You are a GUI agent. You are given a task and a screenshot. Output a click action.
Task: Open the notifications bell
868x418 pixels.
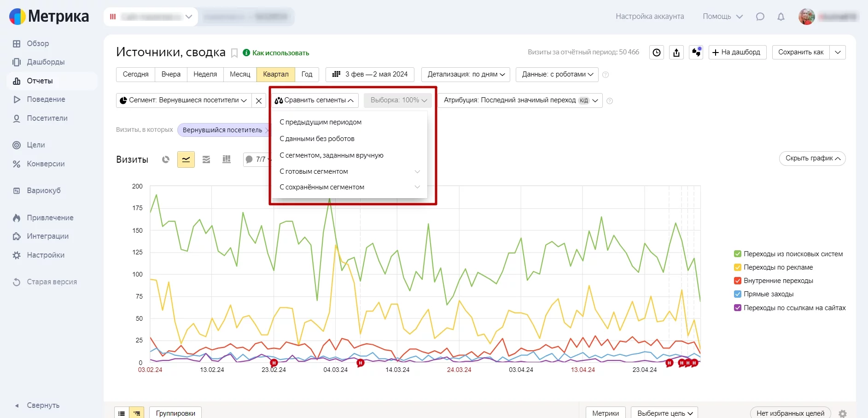click(781, 17)
